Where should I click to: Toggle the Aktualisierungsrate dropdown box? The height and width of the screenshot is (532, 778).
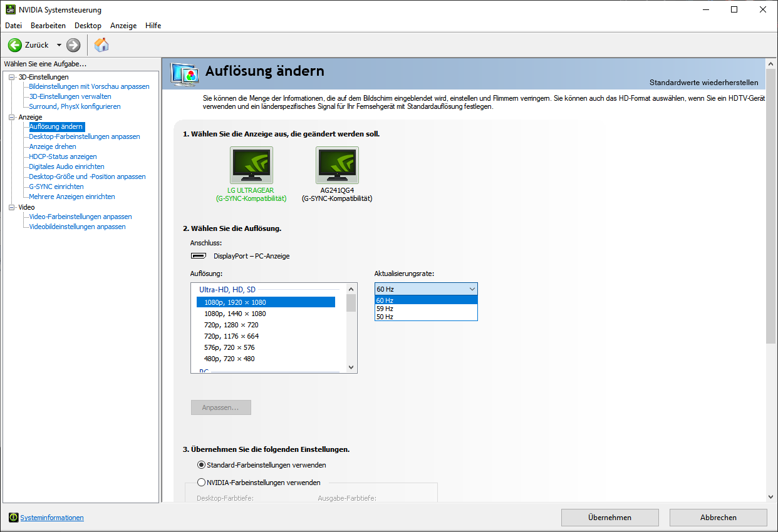click(426, 289)
